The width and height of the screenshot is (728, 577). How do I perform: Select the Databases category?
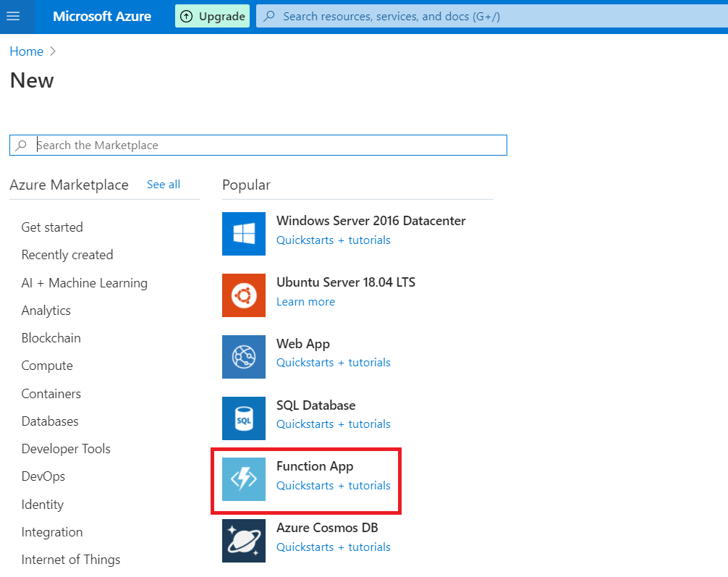pos(49,421)
